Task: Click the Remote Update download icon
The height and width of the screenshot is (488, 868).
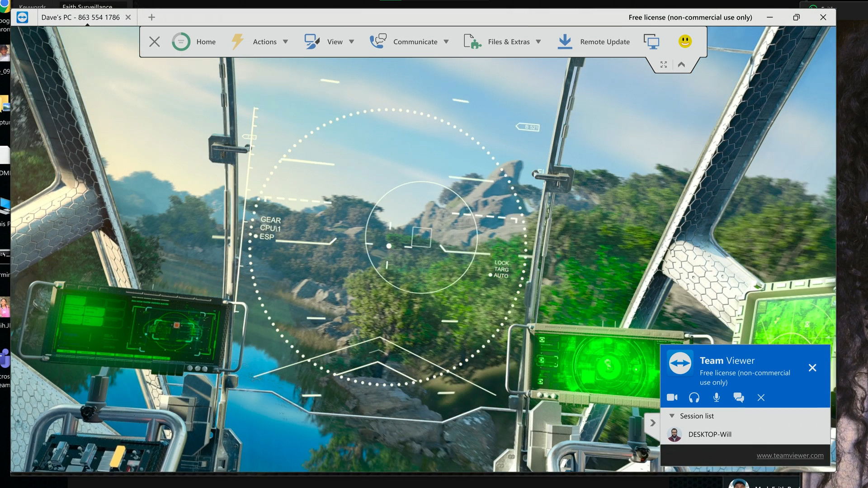Action: coord(565,42)
